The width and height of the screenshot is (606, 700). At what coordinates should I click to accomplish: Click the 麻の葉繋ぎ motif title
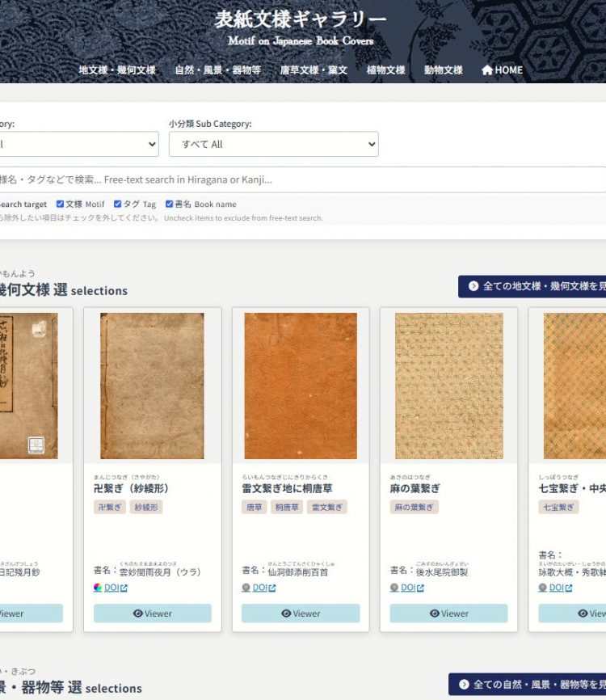[415, 488]
